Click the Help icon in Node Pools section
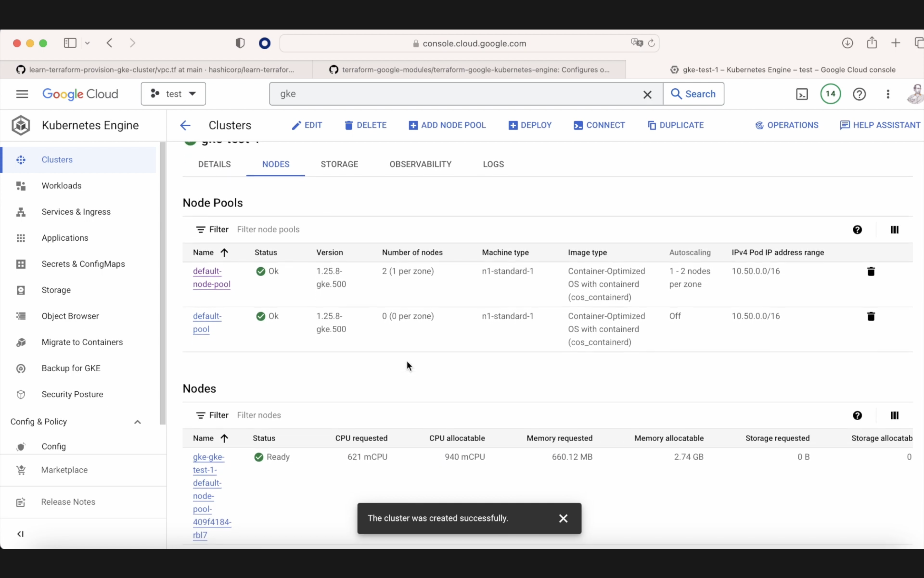 click(x=857, y=229)
